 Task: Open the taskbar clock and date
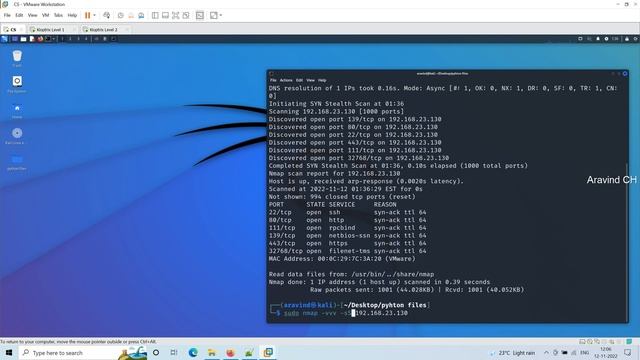[x=606, y=353]
